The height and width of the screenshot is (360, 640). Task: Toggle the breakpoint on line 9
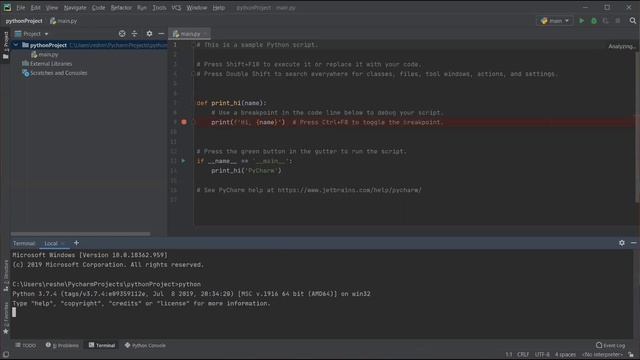click(x=184, y=122)
